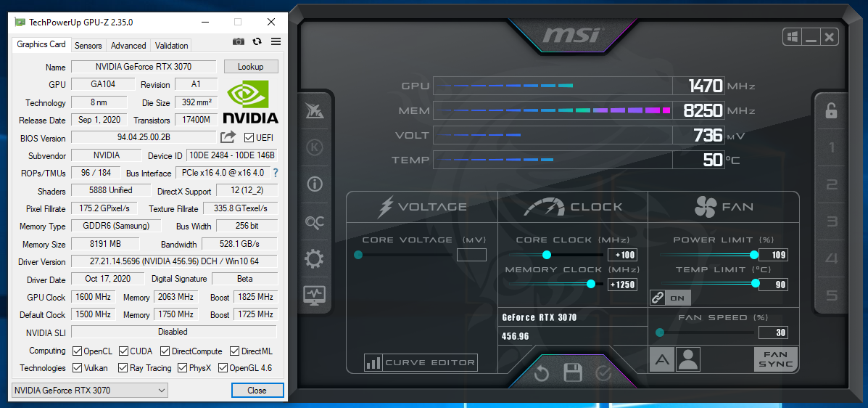Click the Core Clock slider handle
The image size is (868, 408).
click(547, 254)
